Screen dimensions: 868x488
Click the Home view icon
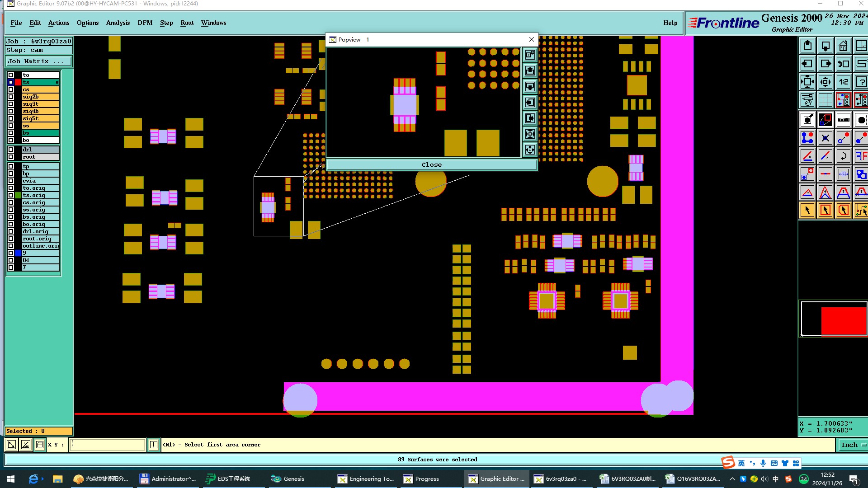(843, 46)
